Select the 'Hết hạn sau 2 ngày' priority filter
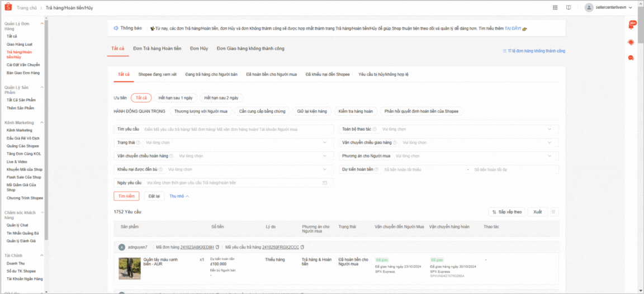Image resolution: width=644 pixels, height=294 pixels. [220, 98]
